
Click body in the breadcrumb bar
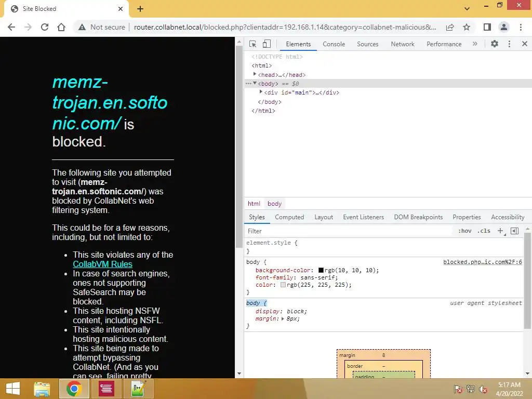274,204
